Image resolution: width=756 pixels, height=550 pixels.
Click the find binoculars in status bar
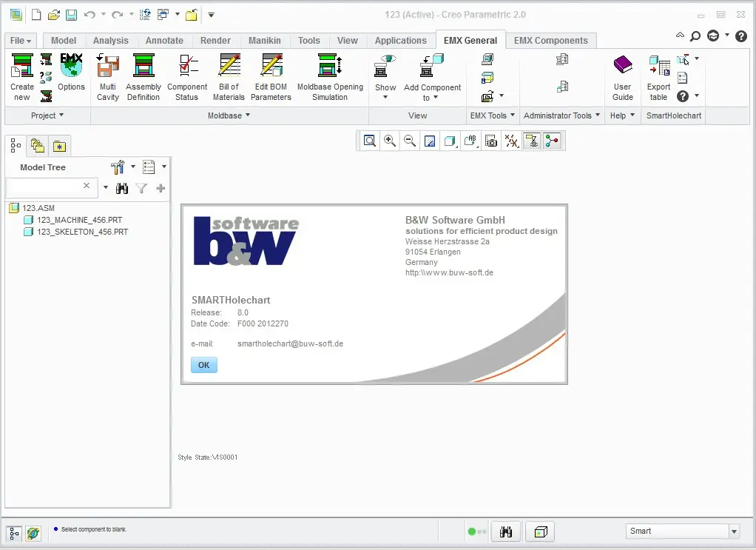506,531
